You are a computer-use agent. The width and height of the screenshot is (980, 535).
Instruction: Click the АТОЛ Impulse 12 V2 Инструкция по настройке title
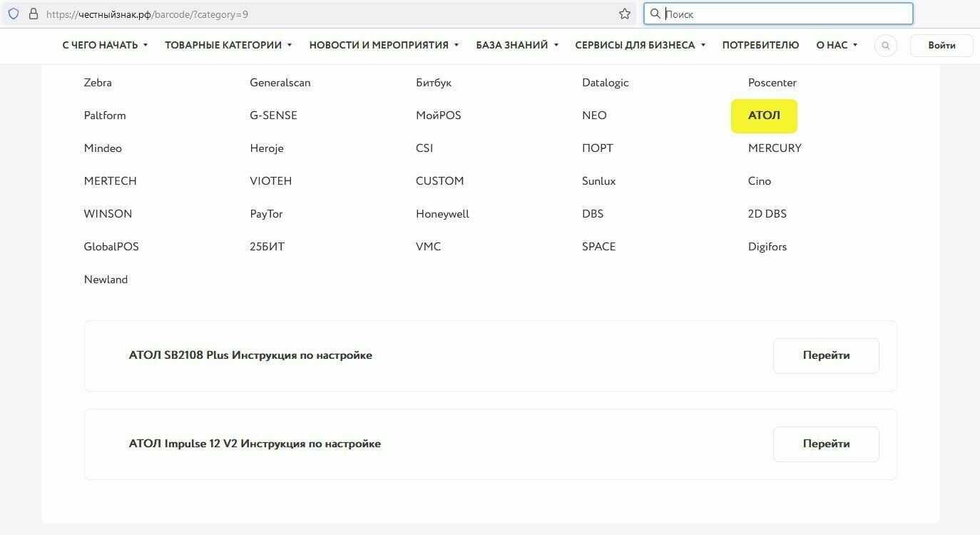coord(255,444)
